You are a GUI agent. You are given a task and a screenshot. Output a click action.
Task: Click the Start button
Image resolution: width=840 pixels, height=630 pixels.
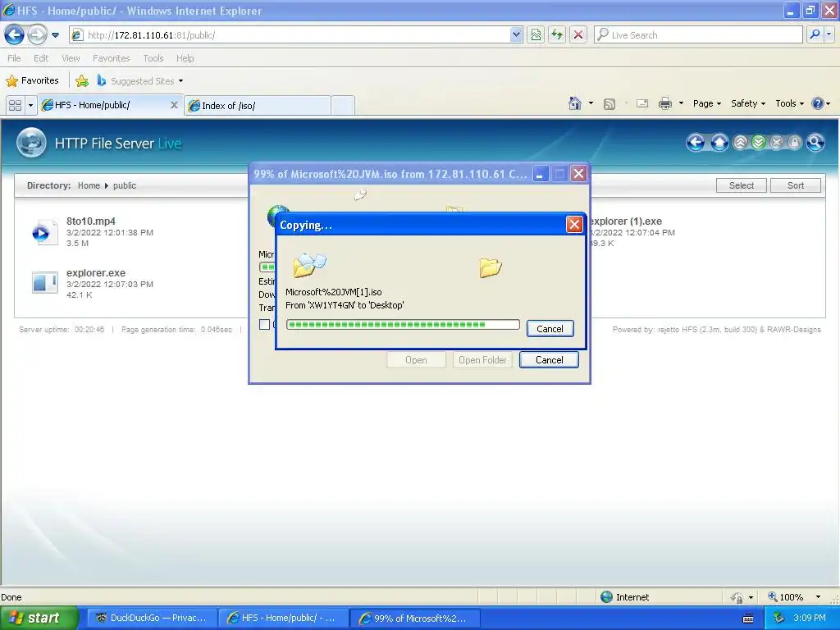[x=39, y=619]
